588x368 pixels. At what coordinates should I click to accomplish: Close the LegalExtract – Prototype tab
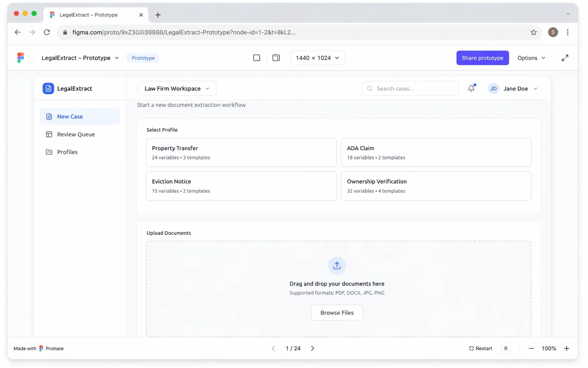click(141, 15)
